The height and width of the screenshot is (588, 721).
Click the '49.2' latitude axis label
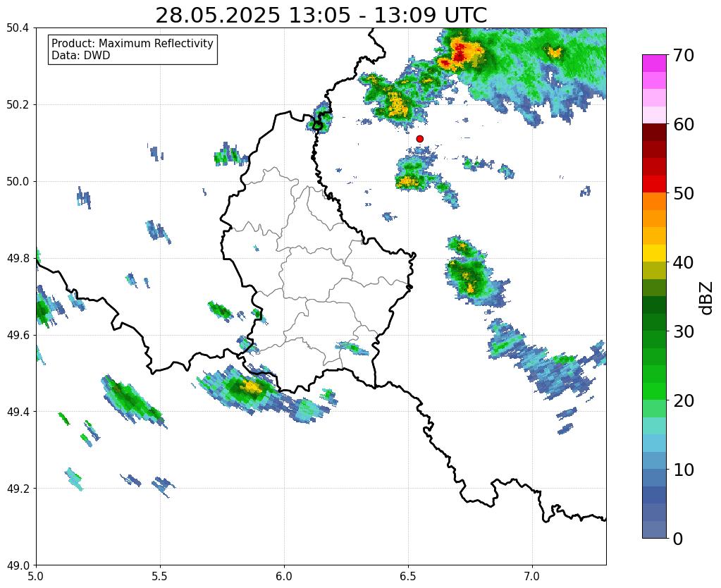click(18, 489)
